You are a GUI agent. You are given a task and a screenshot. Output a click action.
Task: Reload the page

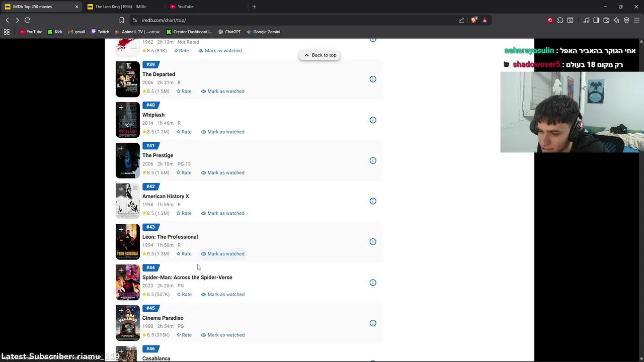[27, 20]
